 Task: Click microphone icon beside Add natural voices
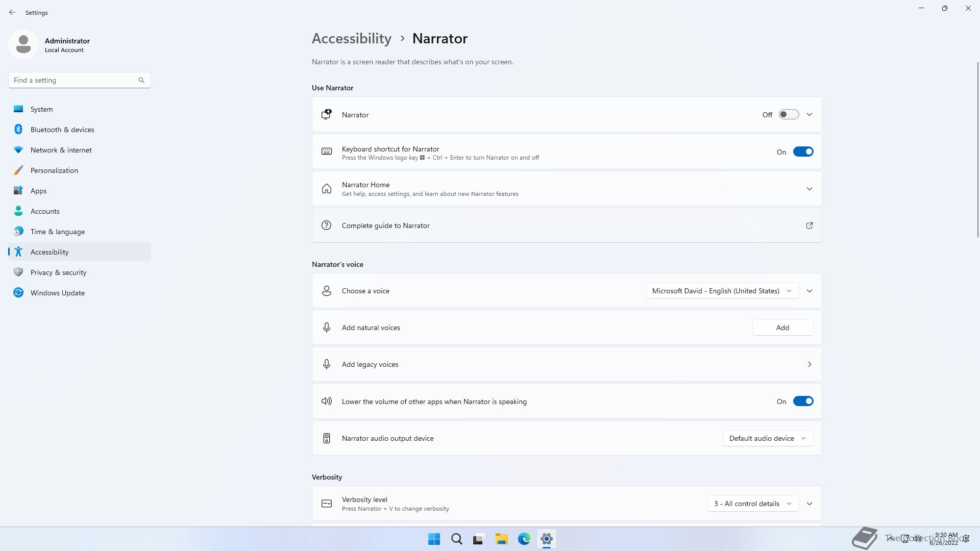327,328
